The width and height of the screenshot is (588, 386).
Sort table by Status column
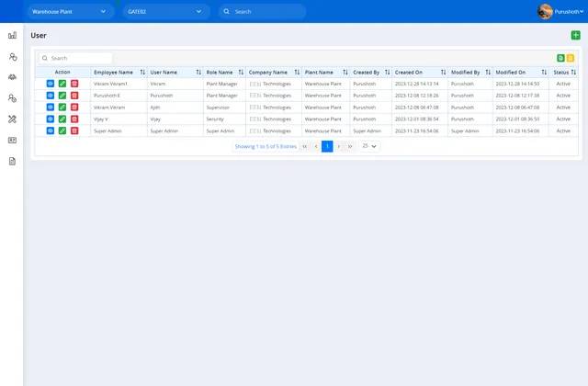click(575, 72)
